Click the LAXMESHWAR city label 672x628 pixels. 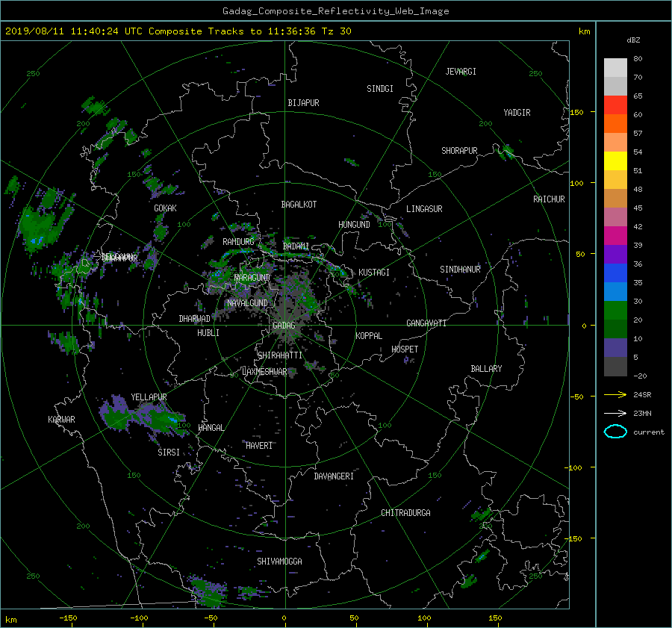tap(264, 372)
